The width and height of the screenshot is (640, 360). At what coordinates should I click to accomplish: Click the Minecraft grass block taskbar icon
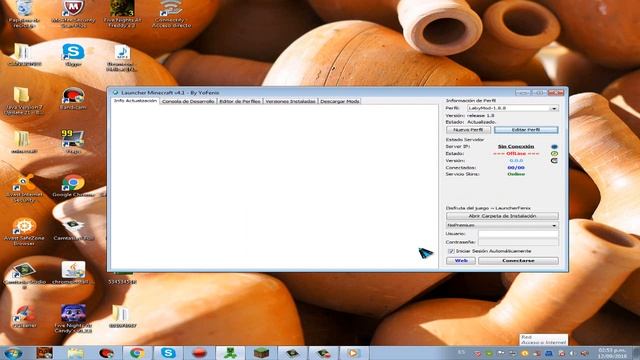coord(261,353)
